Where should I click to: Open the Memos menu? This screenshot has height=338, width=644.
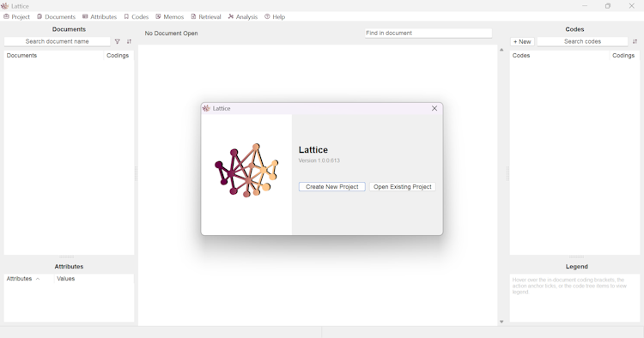[170, 17]
